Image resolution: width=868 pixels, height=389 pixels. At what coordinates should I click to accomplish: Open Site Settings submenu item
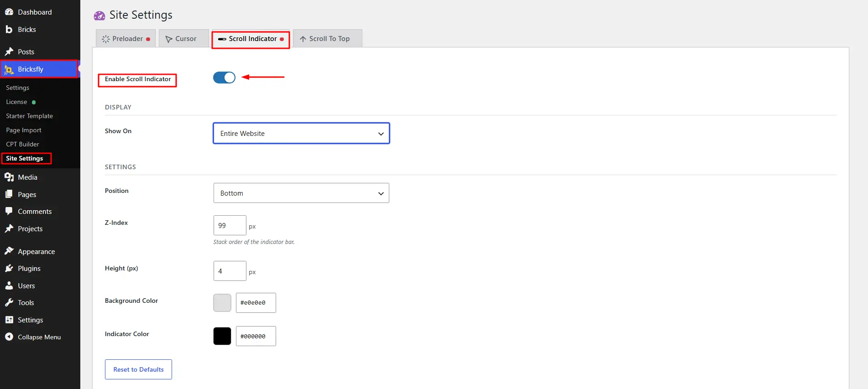tap(25, 158)
